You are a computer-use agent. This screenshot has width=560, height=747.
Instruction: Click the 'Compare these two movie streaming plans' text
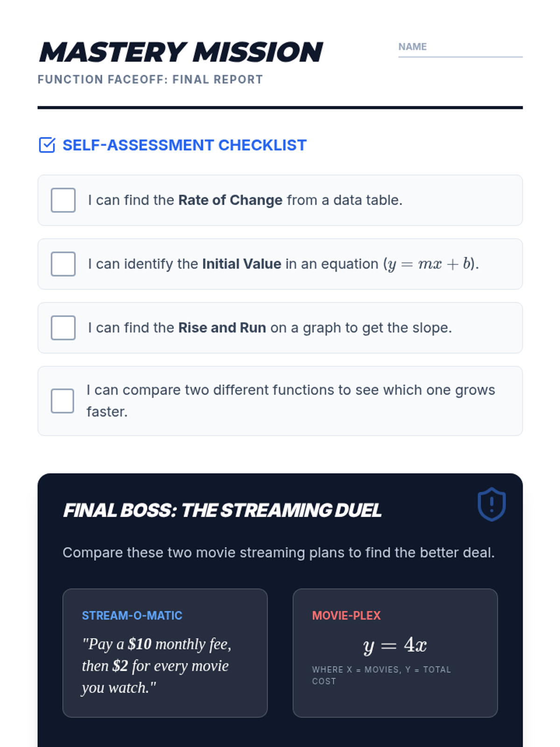pyautogui.click(x=279, y=552)
